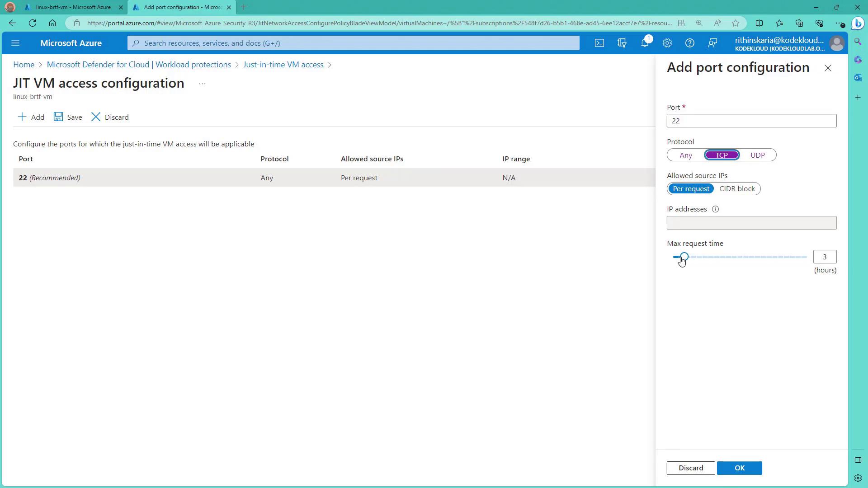Image resolution: width=868 pixels, height=488 pixels.
Task: Click Discard button in port panel
Action: pyautogui.click(x=690, y=468)
